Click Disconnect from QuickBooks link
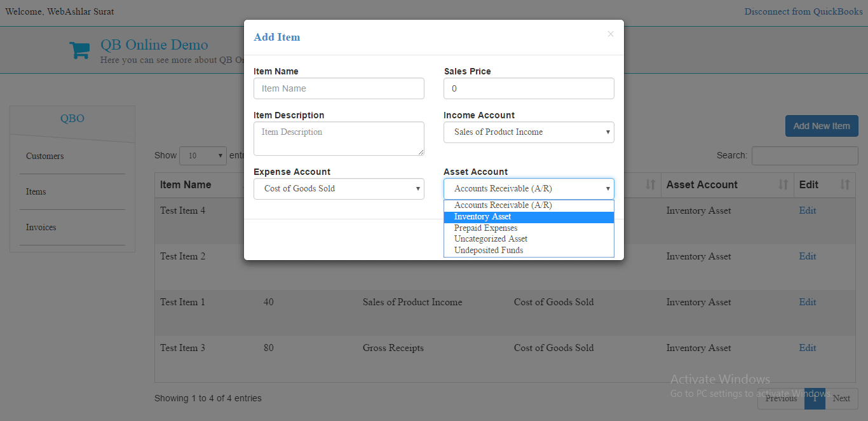The width and height of the screenshot is (868, 421). [x=804, y=11]
